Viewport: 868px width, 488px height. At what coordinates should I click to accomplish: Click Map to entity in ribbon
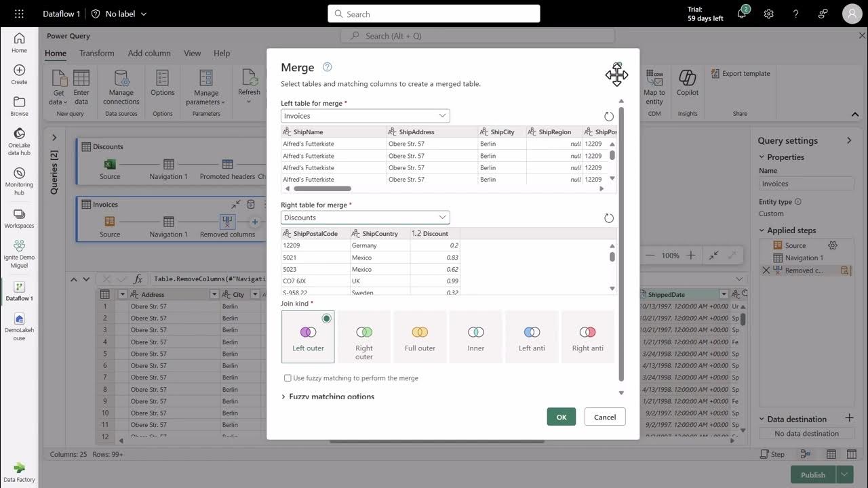(x=654, y=87)
